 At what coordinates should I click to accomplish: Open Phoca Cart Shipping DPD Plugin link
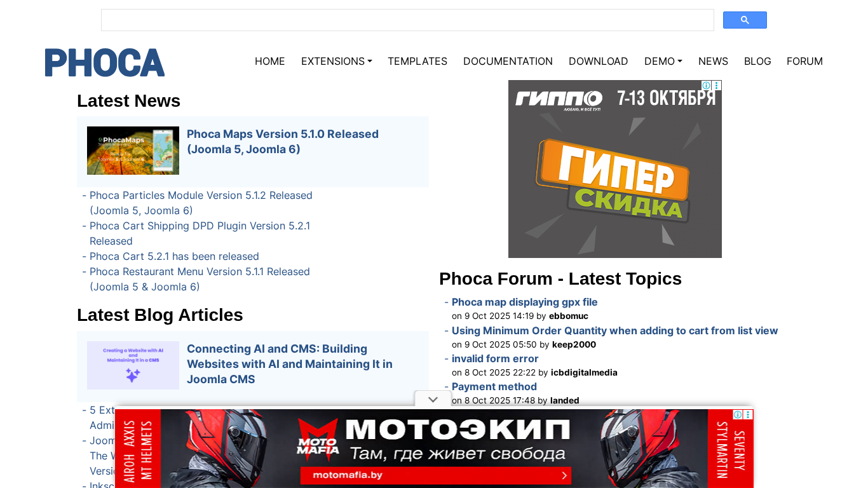(200, 233)
